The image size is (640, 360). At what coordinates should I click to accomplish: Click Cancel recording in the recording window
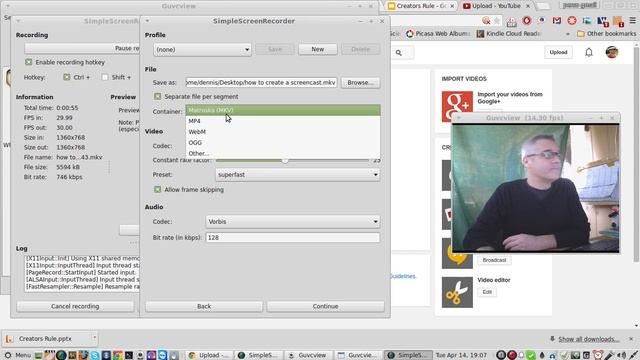75,306
